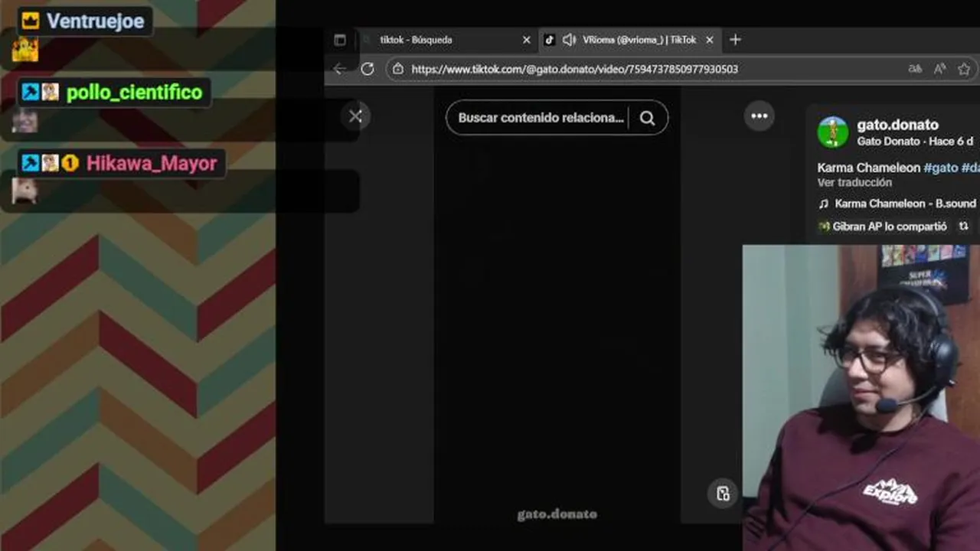Viewport: 980px width, 551px height.
Task: Open the translate page icon
Action: 914,69
